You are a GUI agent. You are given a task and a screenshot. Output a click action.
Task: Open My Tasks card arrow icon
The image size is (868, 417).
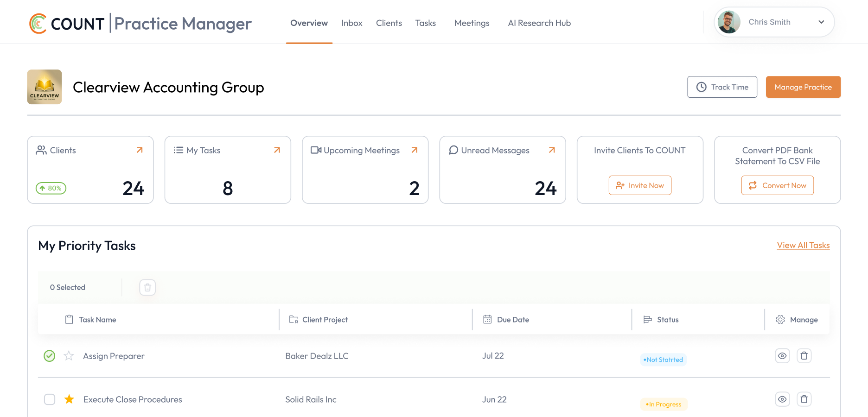[277, 150]
